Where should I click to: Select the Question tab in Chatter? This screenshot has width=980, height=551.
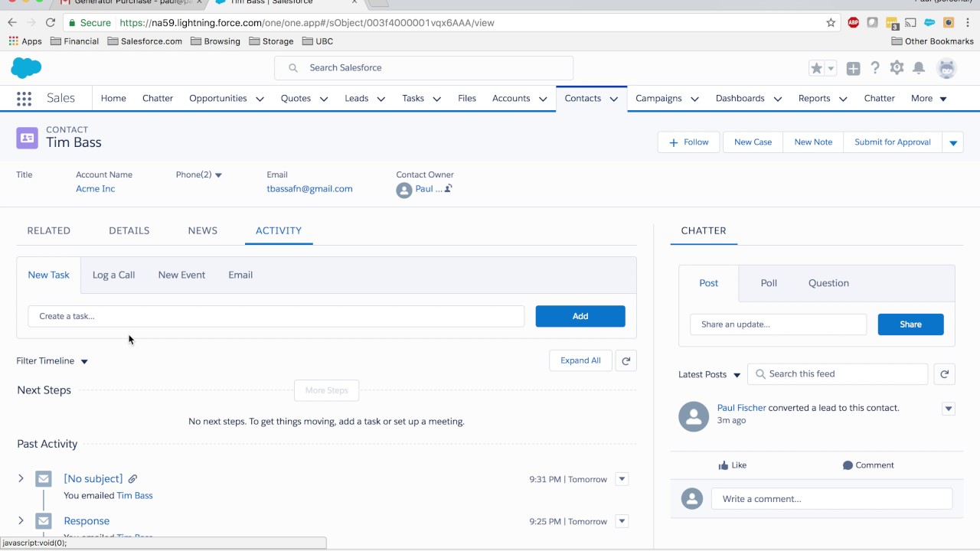tap(828, 283)
